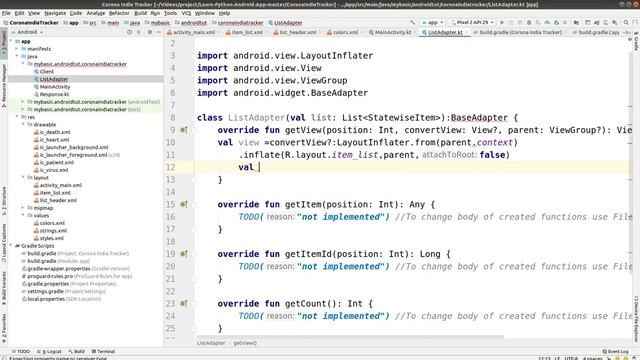Viewport: 640px width, 360px height.
Task: Open the Logcat tool window
Action: click(x=49, y=351)
